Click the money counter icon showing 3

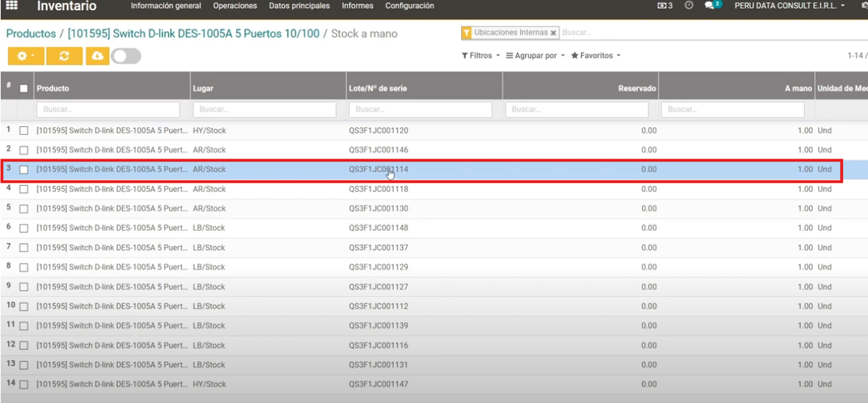pos(665,6)
